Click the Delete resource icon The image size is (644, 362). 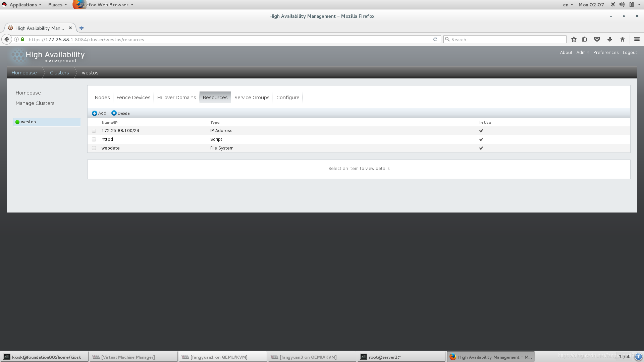coord(114,113)
